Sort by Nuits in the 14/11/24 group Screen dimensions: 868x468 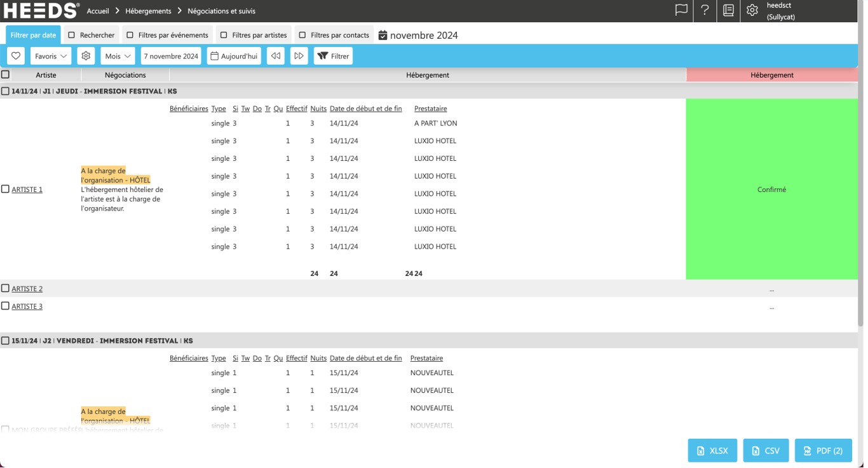pyautogui.click(x=318, y=109)
